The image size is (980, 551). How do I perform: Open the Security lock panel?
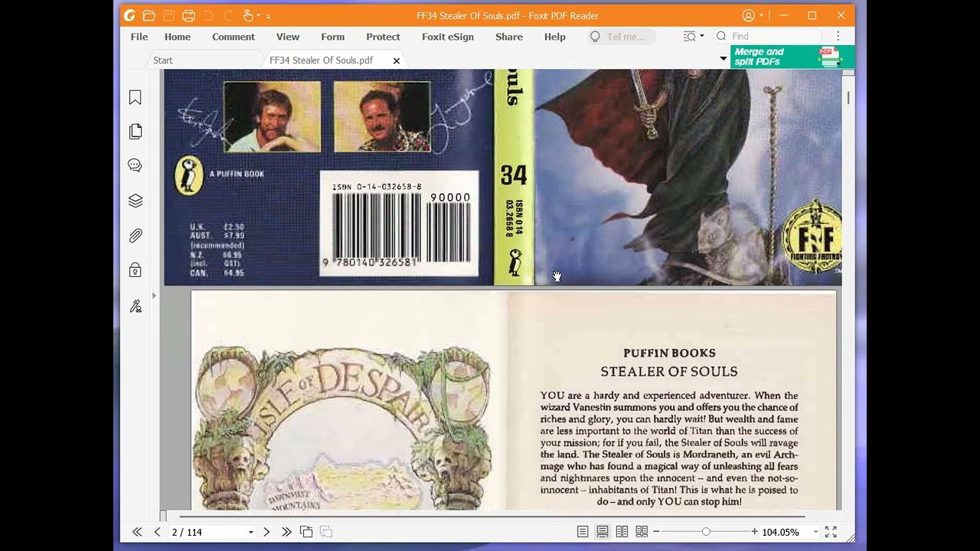point(136,269)
